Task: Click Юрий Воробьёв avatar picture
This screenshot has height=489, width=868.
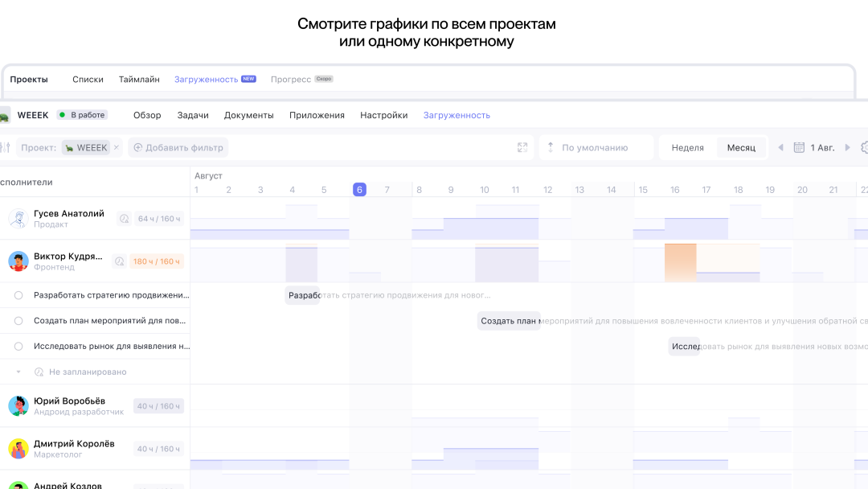Action: pos(18,406)
